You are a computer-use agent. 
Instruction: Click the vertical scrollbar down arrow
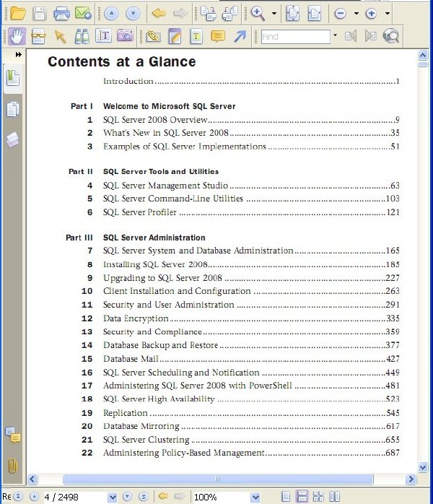click(x=423, y=467)
